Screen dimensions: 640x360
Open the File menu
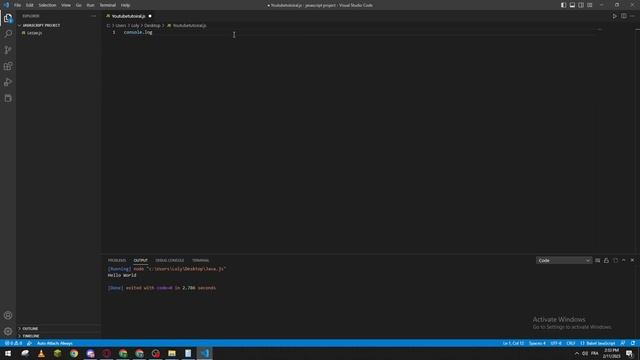17,5
